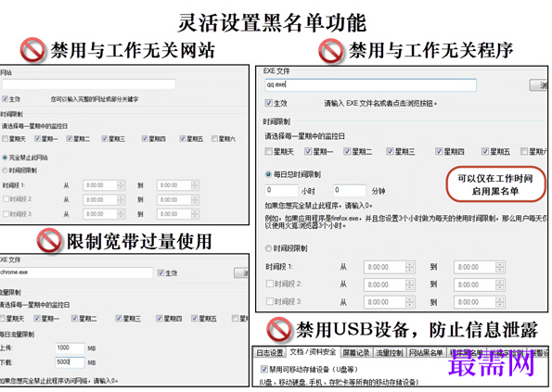Click the 下载 download limit field showing 5000

coord(70,362)
